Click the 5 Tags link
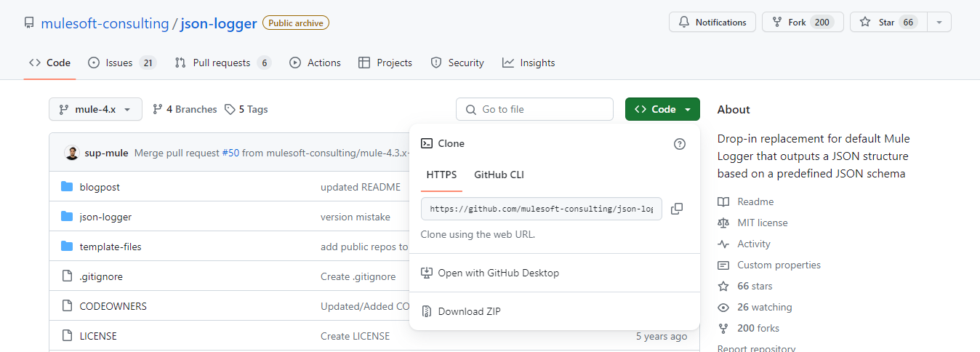This screenshot has width=980, height=352. coord(246,109)
